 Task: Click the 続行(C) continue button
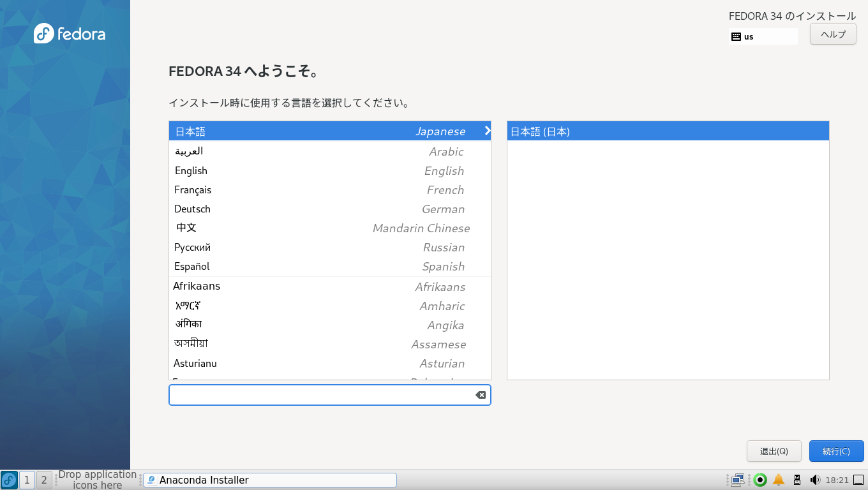point(836,451)
